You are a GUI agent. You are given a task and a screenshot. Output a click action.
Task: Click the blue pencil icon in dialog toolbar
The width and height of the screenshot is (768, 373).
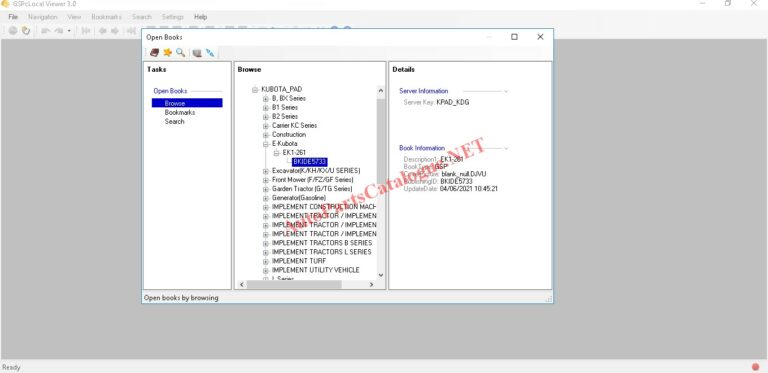tap(210, 52)
